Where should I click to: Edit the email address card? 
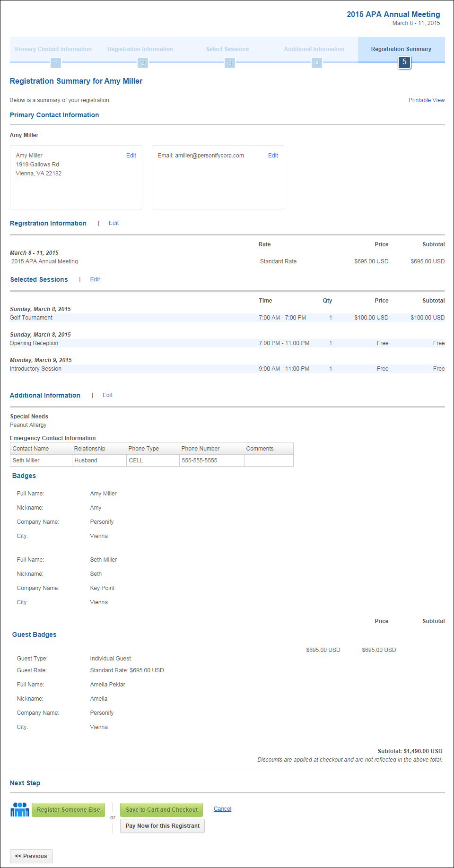(273, 156)
